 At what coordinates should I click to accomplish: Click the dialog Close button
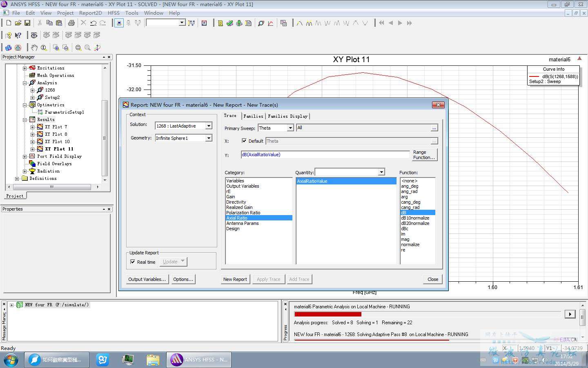pyautogui.click(x=433, y=279)
